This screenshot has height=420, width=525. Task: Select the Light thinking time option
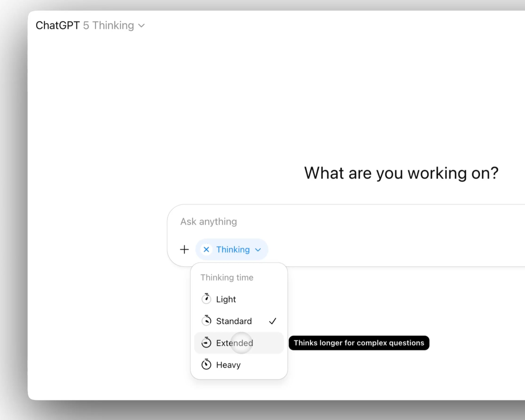point(226,299)
